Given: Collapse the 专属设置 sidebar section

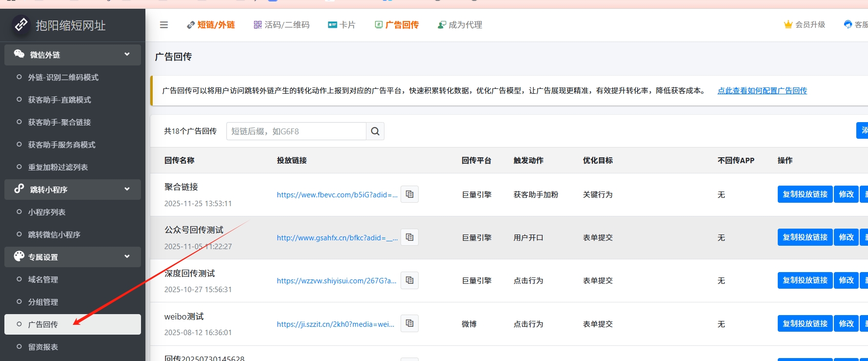Looking at the screenshot, I should [127, 256].
